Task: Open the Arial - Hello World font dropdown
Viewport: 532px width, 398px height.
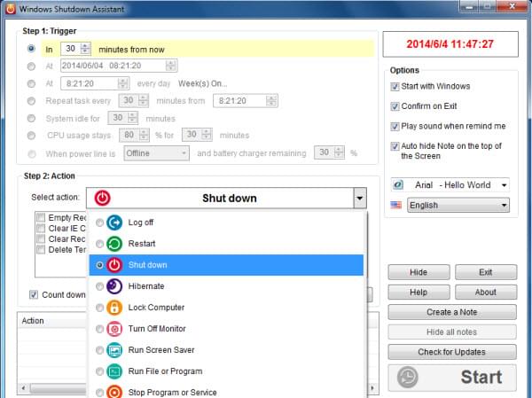Action: [x=504, y=184]
